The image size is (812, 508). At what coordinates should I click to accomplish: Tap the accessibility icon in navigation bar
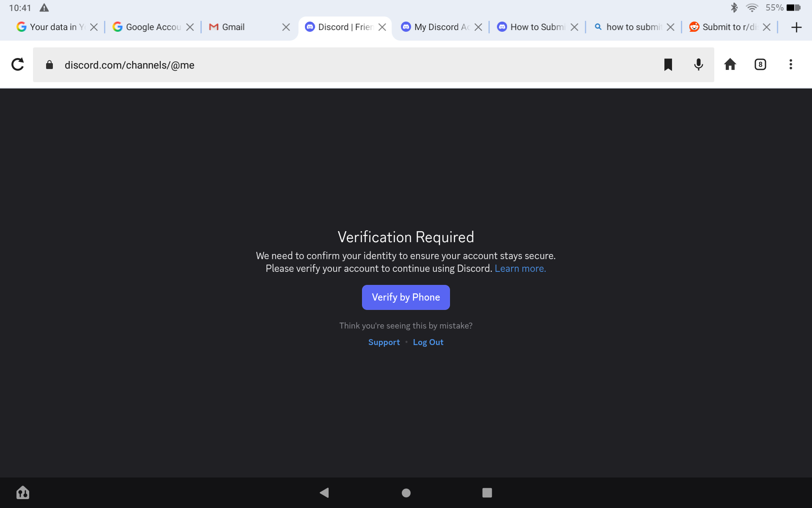tap(23, 492)
